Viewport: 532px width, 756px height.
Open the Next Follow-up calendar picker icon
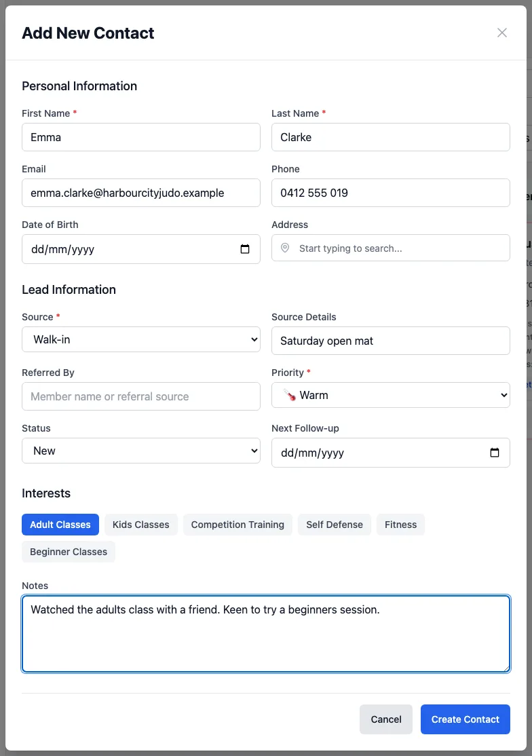tap(495, 452)
